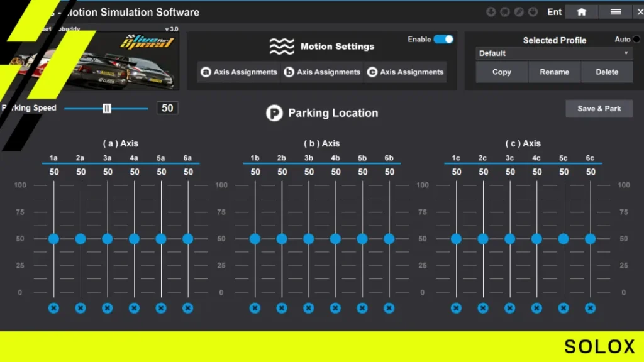Click the ( b ) Axis heading
644x362 pixels.
pyautogui.click(x=321, y=143)
